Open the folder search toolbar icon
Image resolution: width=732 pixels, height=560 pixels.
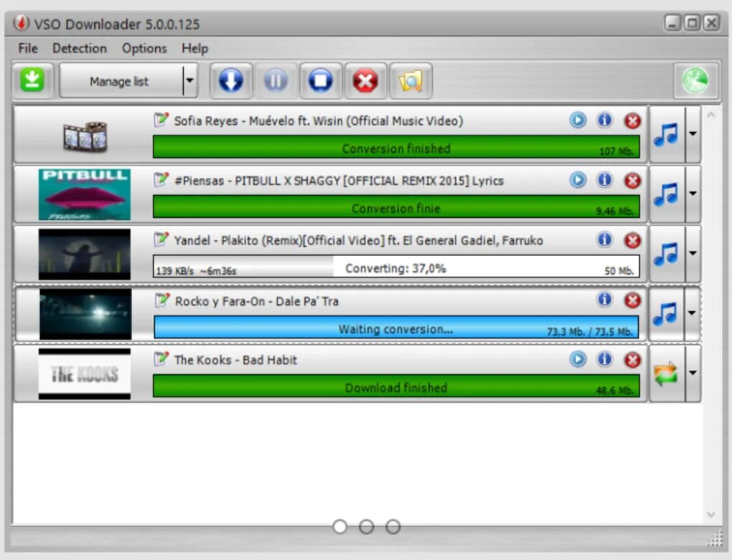(410, 81)
